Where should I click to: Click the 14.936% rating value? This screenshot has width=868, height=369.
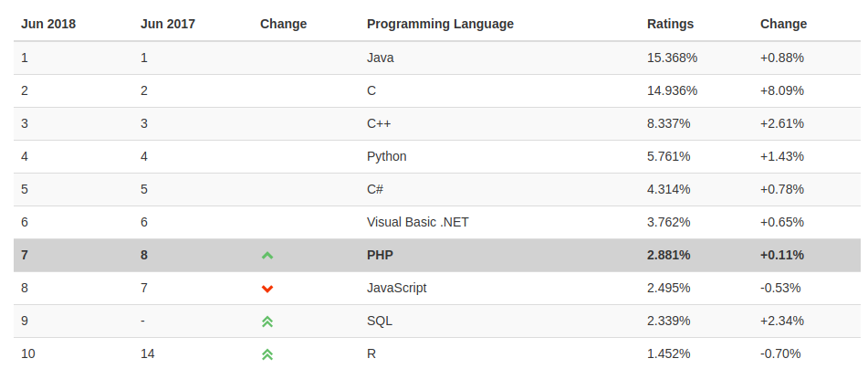coord(672,90)
